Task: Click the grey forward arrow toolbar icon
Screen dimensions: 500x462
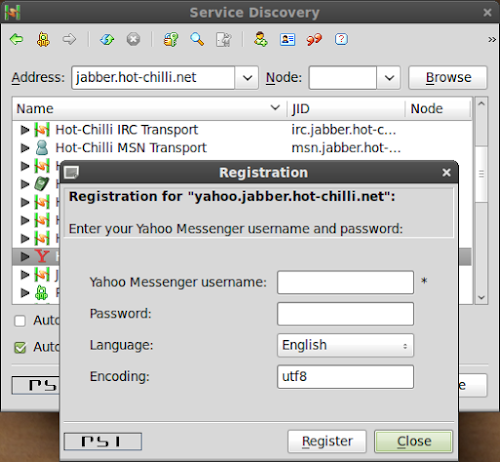Action: 69,39
